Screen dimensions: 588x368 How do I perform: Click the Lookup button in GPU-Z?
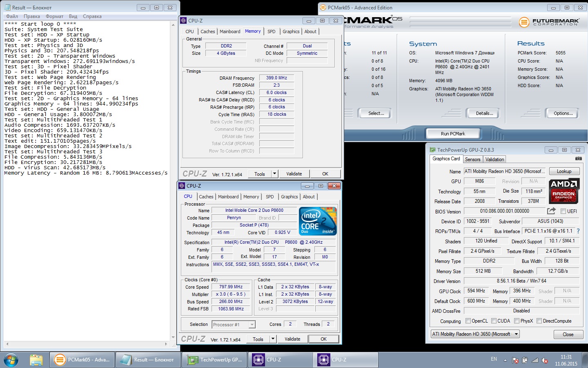tap(564, 171)
